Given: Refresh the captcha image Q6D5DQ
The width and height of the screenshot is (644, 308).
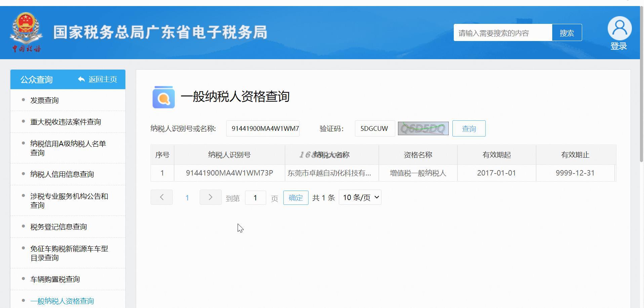Looking at the screenshot, I should pos(423,128).
